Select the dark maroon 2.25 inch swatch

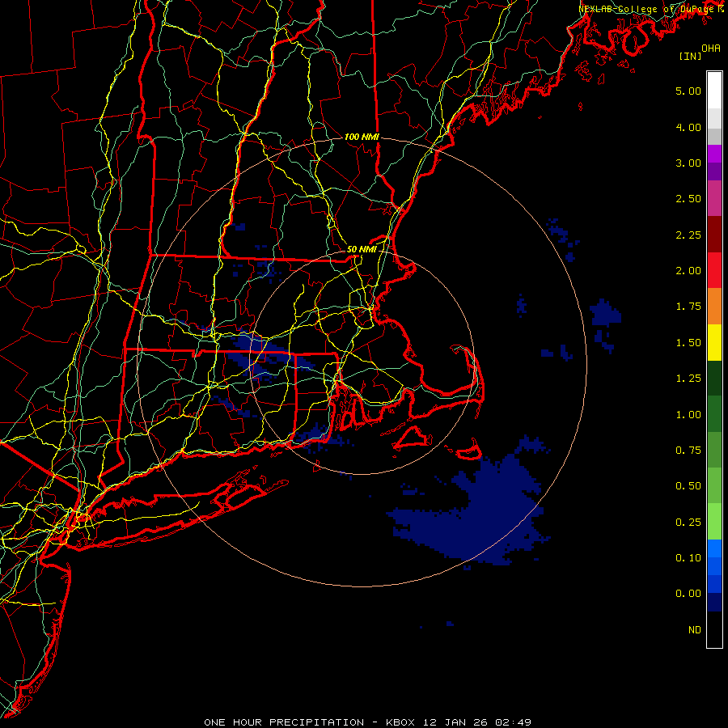(x=714, y=235)
